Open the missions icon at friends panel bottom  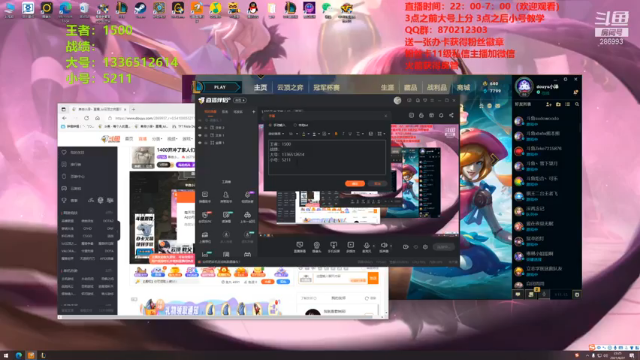[x=531, y=294]
